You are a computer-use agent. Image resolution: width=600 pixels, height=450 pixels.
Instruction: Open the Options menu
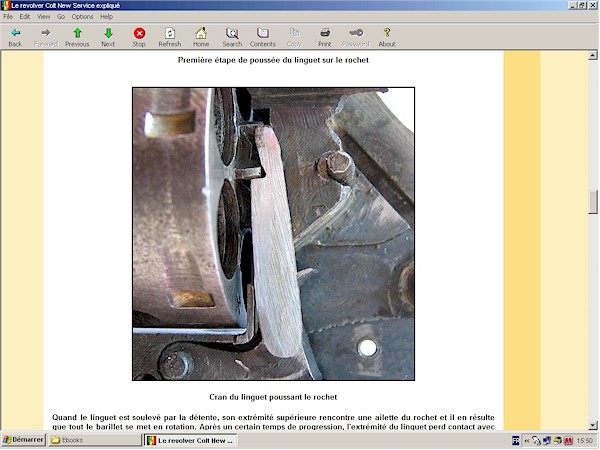point(82,17)
